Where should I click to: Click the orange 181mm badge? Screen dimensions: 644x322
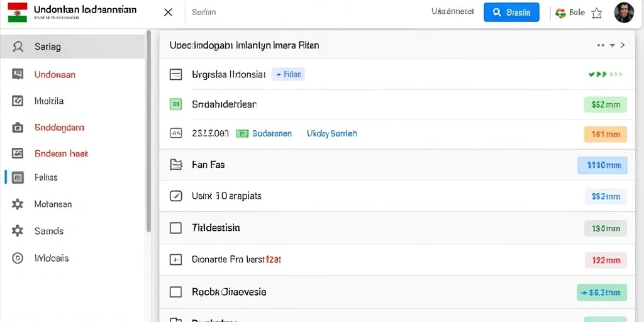coord(606,135)
